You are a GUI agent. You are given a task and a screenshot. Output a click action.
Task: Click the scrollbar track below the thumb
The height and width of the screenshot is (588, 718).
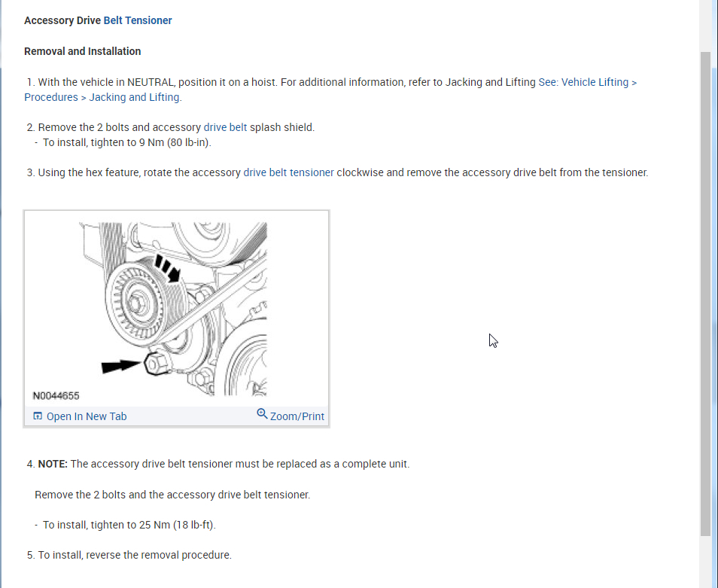(x=705, y=562)
